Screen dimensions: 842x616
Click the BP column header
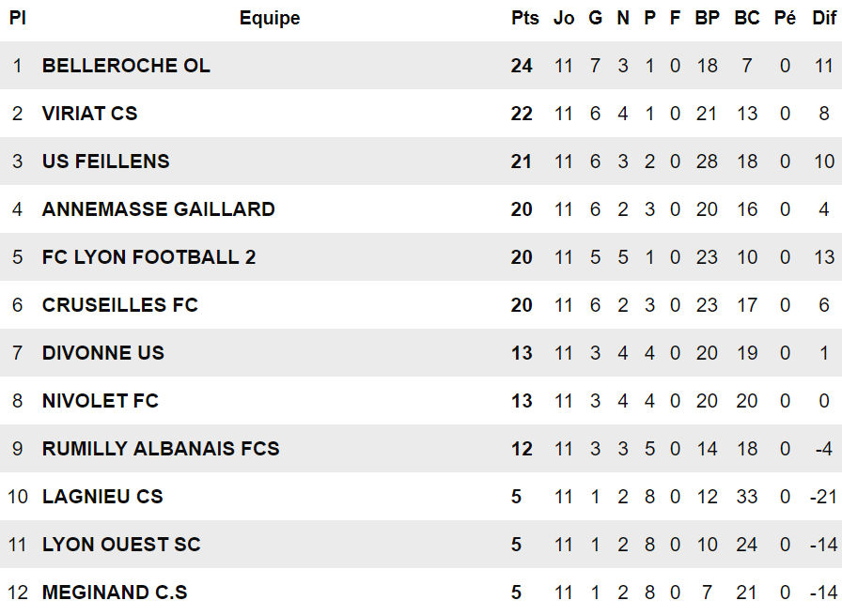coord(707,18)
